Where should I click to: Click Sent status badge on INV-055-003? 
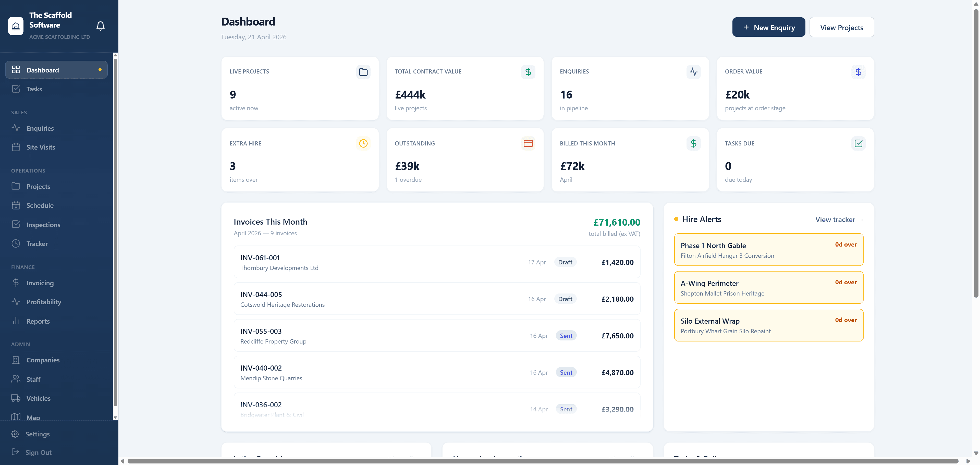coord(566,336)
